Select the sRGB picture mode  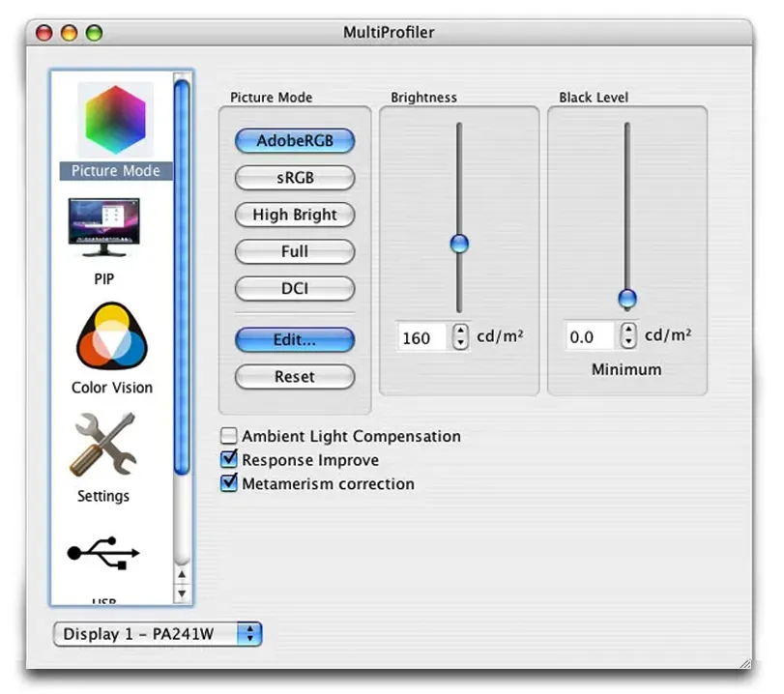pos(295,178)
